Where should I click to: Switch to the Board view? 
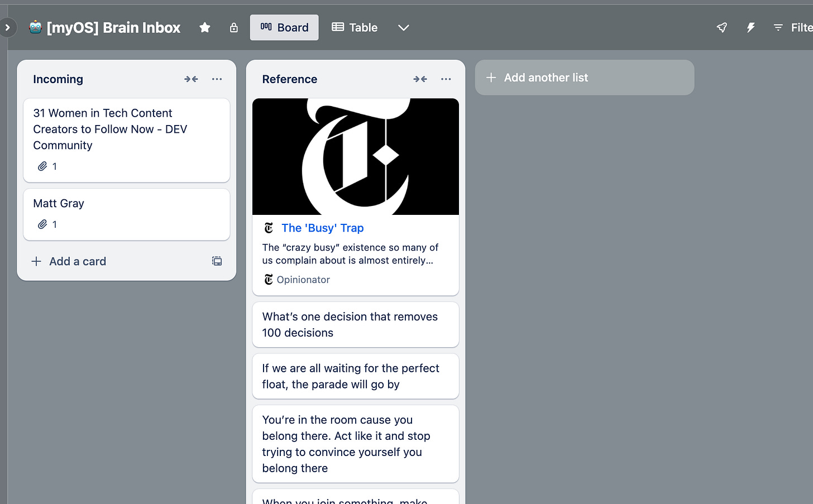(x=284, y=27)
